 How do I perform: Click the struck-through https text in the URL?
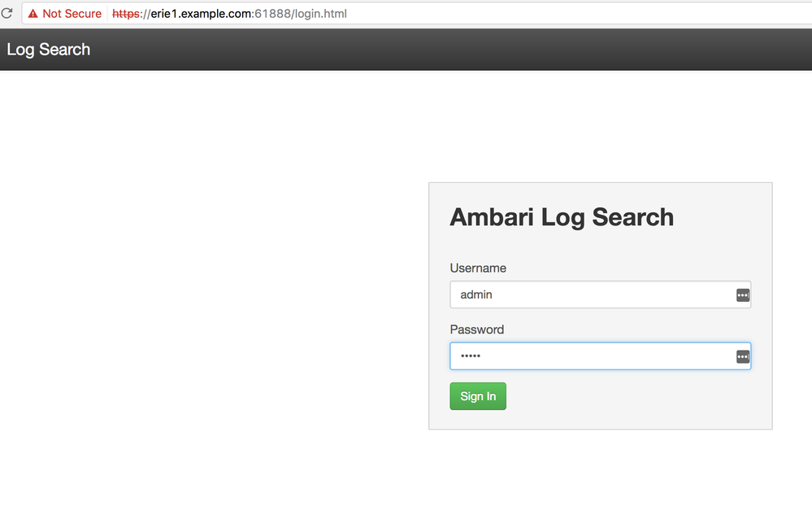124,13
